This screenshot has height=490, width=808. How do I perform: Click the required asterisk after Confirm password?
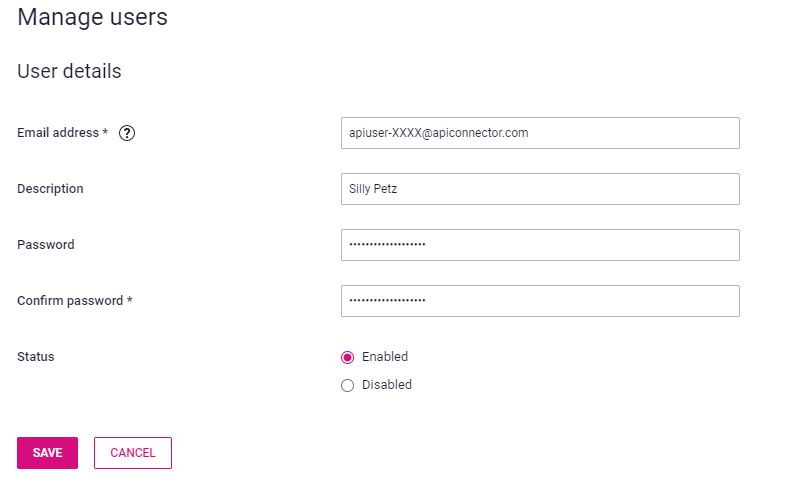[x=130, y=299]
